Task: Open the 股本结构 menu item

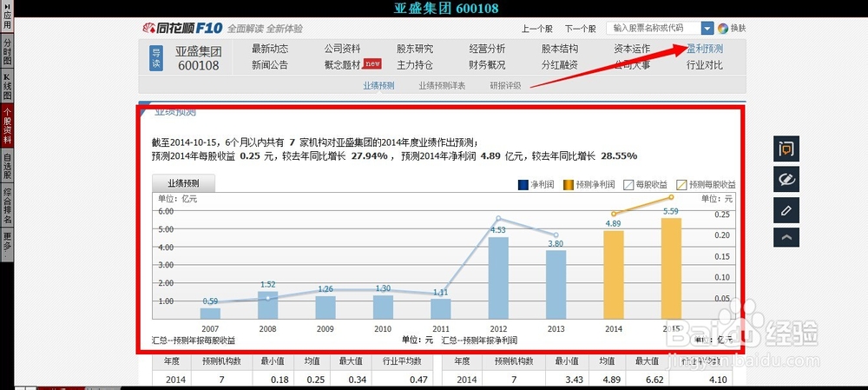Action: (x=560, y=49)
